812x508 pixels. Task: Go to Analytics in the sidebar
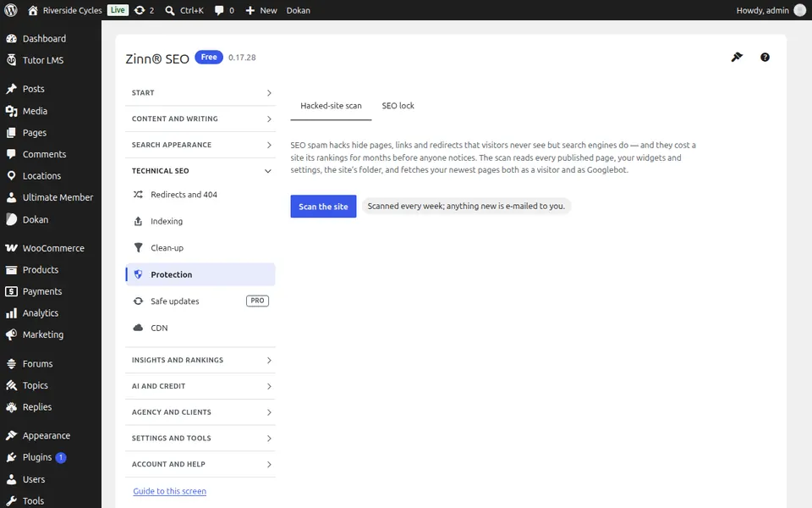51,313
